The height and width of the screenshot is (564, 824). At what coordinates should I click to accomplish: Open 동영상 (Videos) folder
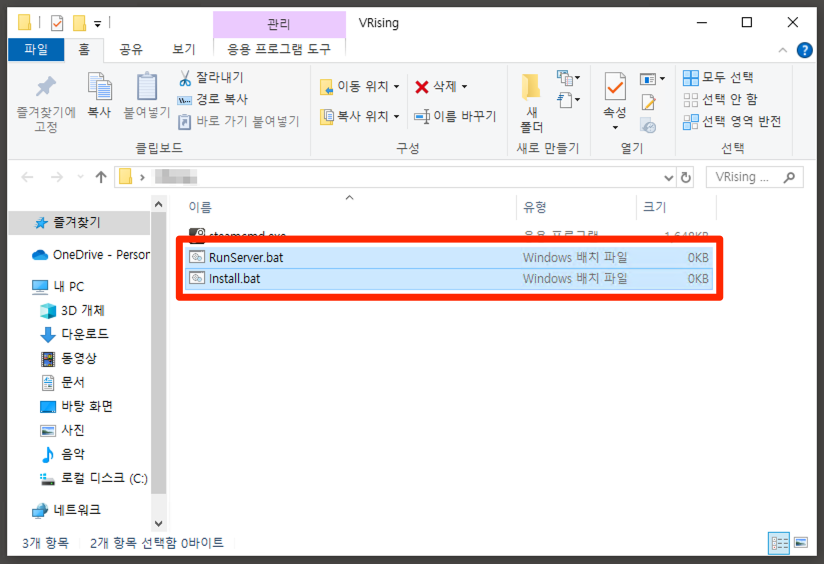tap(69, 358)
